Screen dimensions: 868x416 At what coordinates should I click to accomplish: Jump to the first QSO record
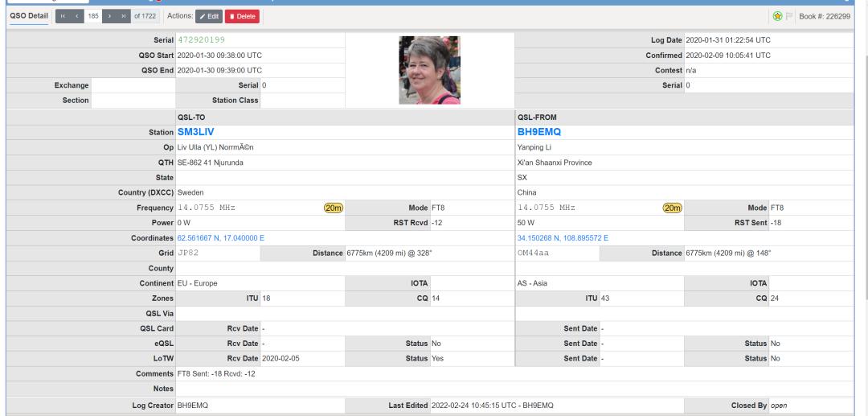point(63,16)
